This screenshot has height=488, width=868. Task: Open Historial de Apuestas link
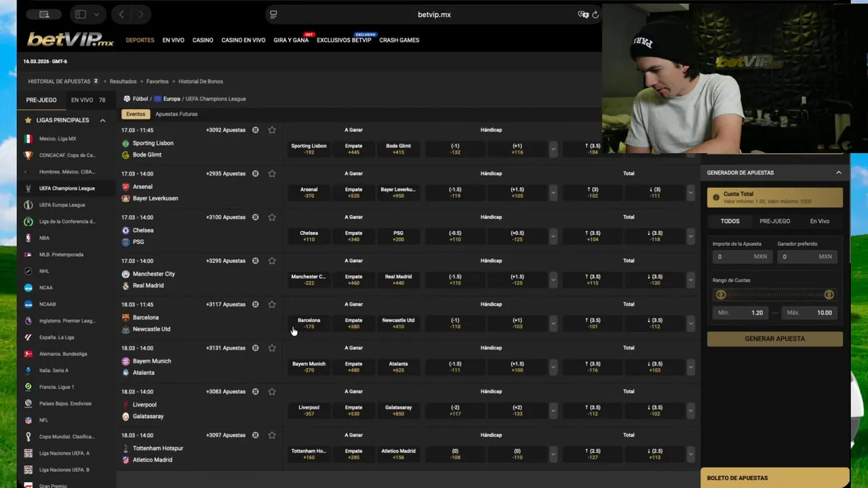pyautogui.click(x=59, y=81)
